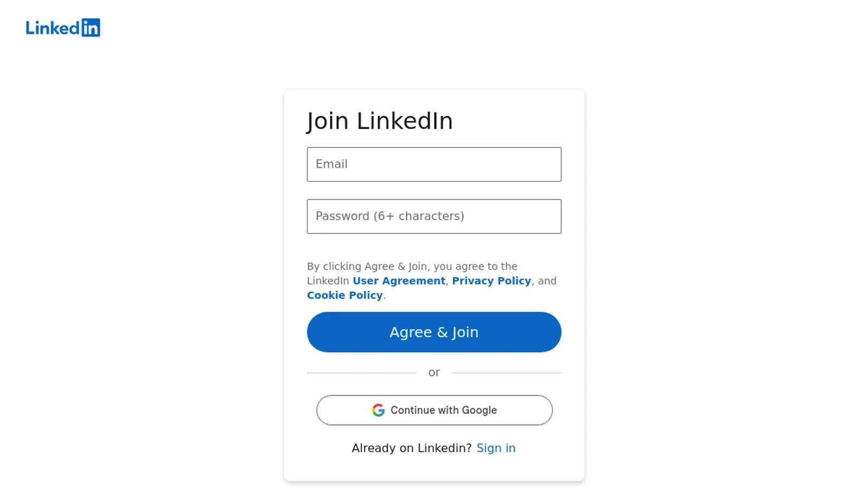Open the Privacy Policy link
Screen dimensions: 868x488
coord(492,281)
